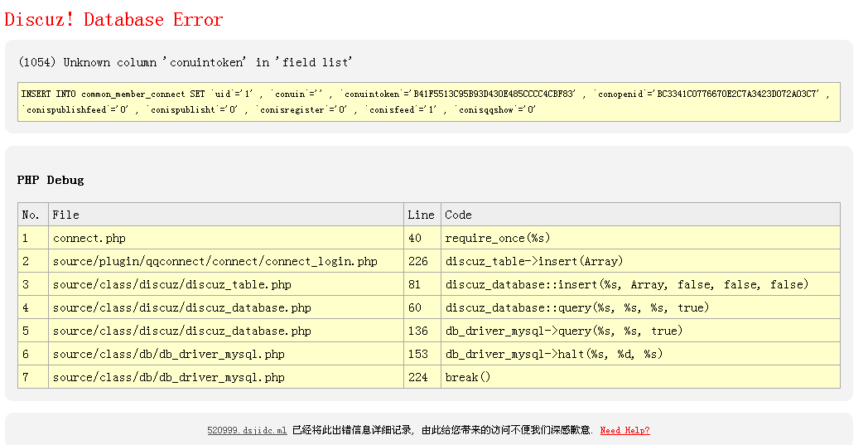
Task: Click the discuz_table.php file path cell
Action: click(171, 284)
